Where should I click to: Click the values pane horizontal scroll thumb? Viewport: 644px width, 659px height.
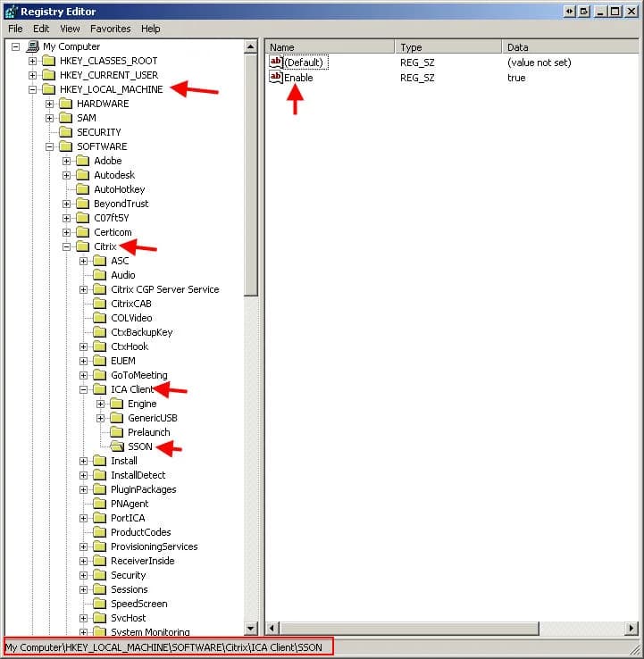tap(409, 629)
